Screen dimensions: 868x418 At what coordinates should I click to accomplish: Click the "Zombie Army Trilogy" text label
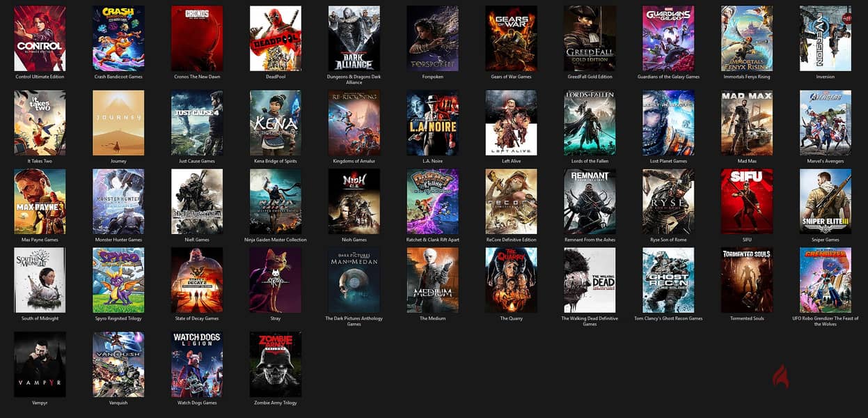pos(276,403)
